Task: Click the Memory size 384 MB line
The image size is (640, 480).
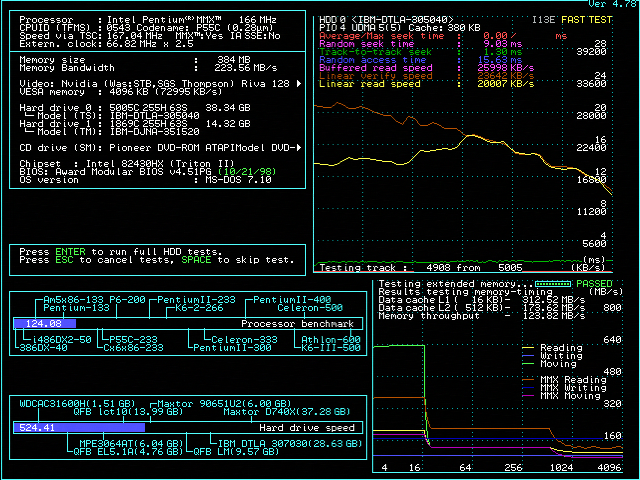Action: click(135, 60)
